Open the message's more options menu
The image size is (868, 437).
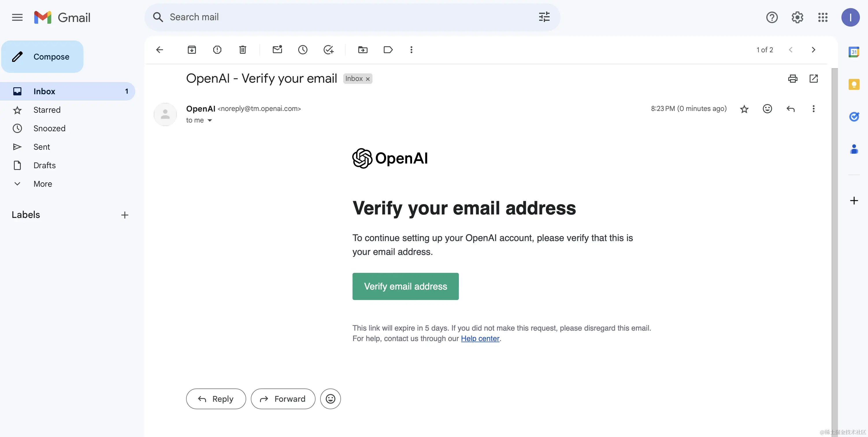point(813,109)
